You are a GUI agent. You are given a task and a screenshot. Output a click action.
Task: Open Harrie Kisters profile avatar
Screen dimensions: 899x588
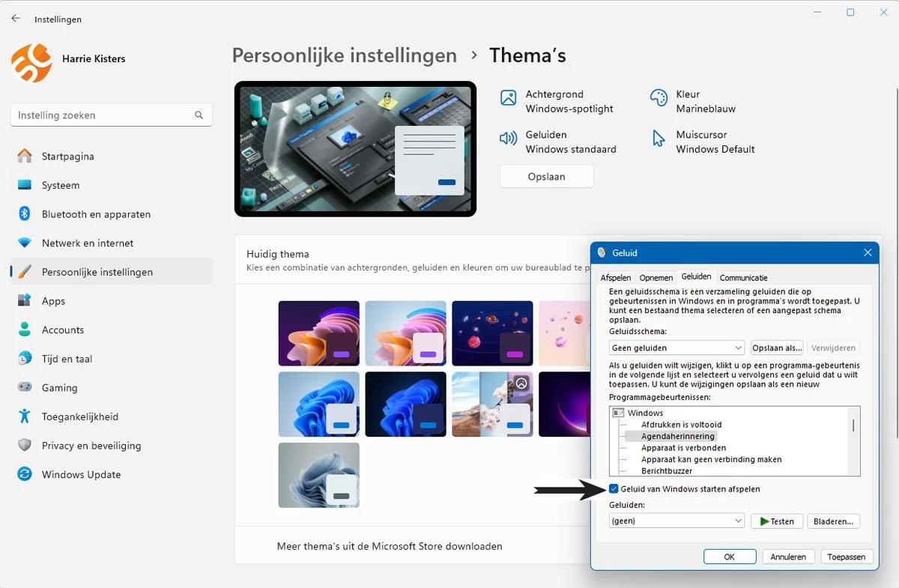coord(31,63)
